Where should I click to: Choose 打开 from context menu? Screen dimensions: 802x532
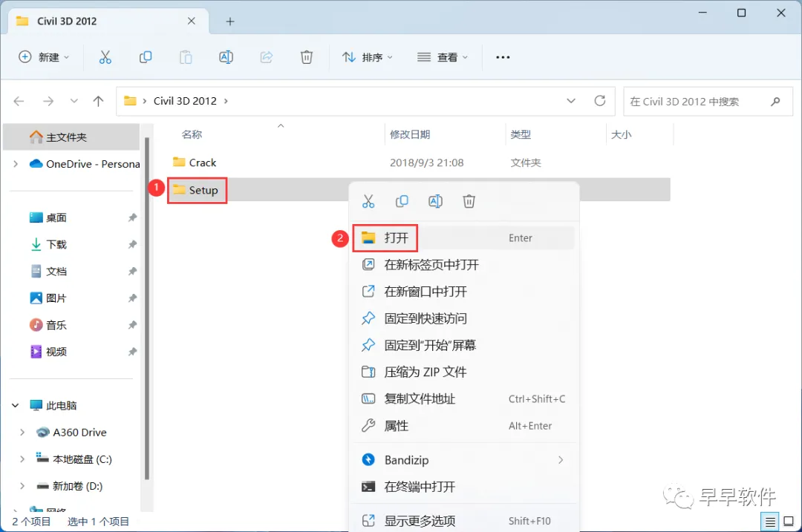click(464, 238)
